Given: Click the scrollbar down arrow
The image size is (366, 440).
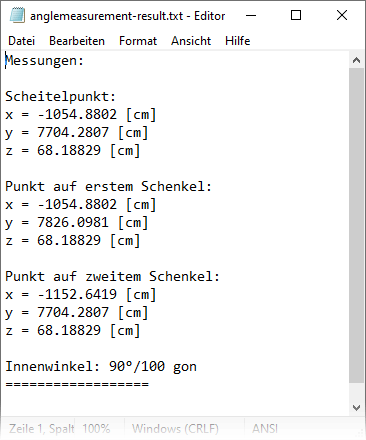Looking at the screenshot, I should point(356,408).
